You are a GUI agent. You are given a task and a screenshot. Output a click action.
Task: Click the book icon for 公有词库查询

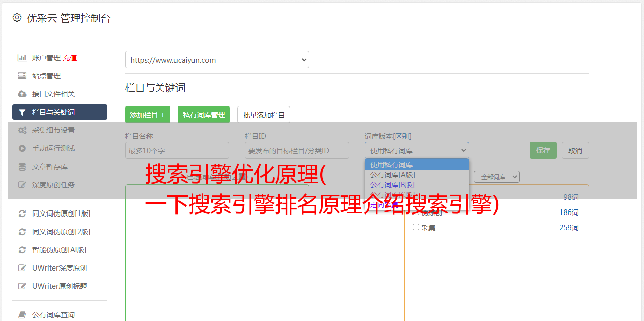point(22,315)
